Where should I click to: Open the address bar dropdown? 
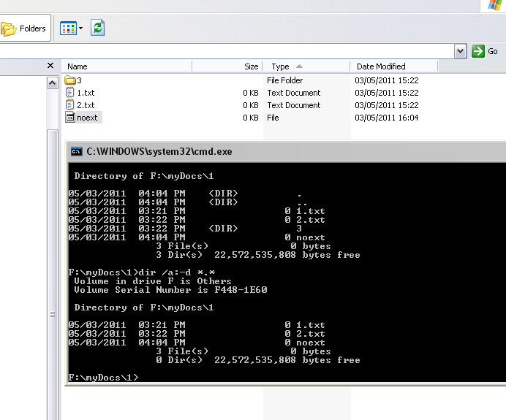460,51
